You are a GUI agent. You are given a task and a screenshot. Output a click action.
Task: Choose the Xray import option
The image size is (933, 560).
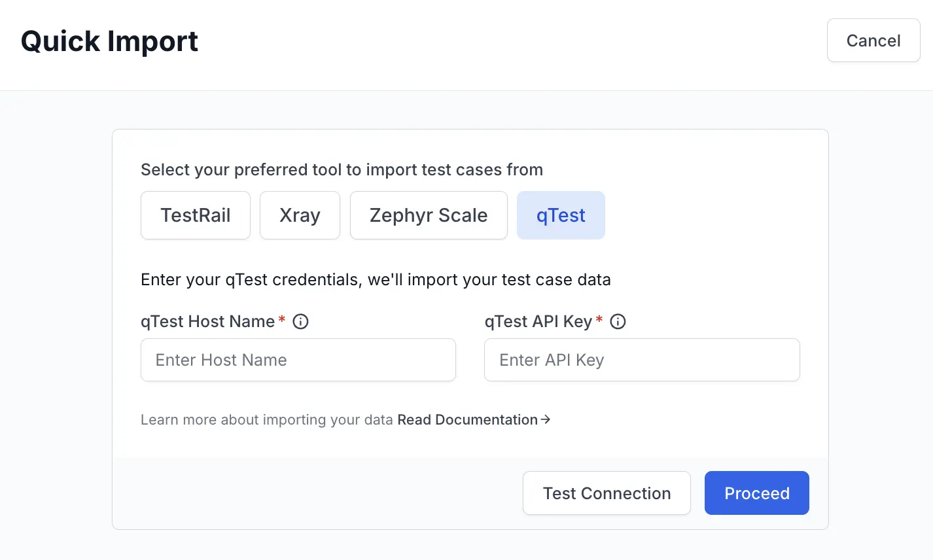tap(300, 215)
